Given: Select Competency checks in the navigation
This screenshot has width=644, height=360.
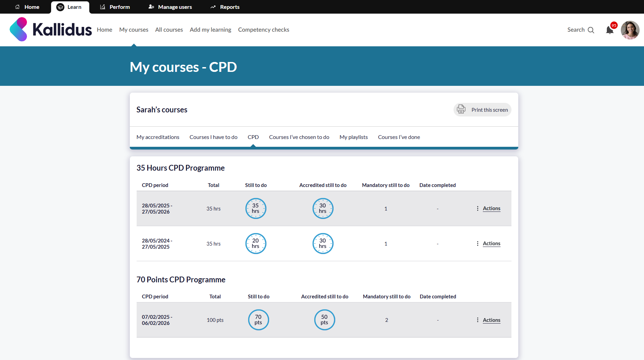Looking at the screenshot, I should pyautogui.click(x=263, y=30).
